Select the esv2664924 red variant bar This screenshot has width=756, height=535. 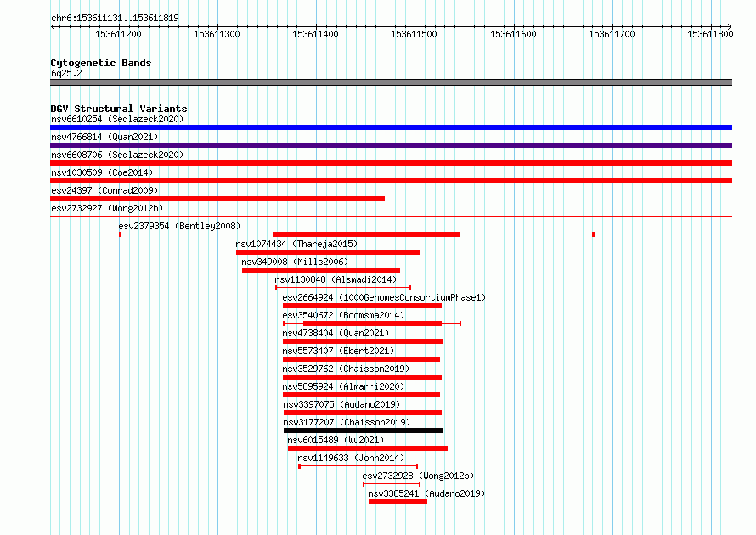(x=362, y=306)
